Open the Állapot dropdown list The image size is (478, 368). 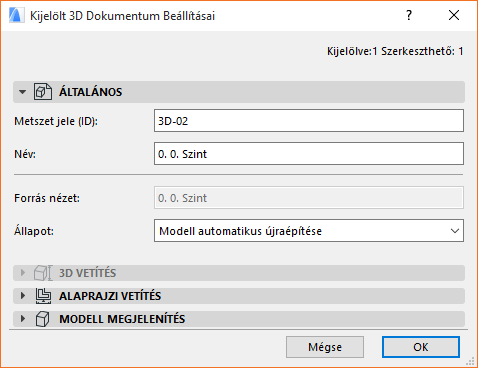click(309, 231)
